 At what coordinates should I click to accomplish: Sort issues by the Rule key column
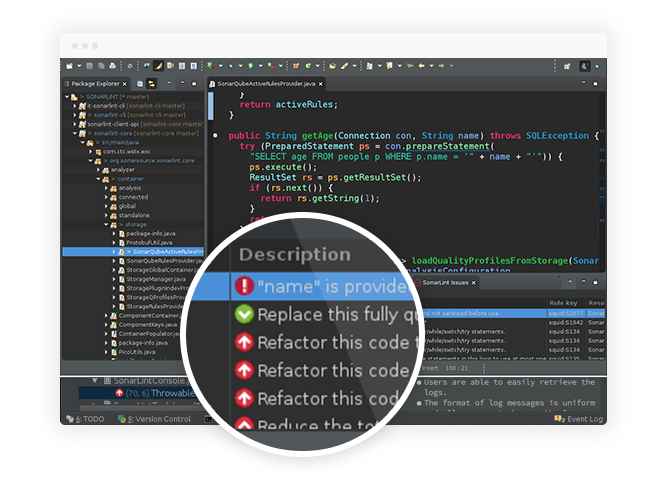click(x=560, y=302)
